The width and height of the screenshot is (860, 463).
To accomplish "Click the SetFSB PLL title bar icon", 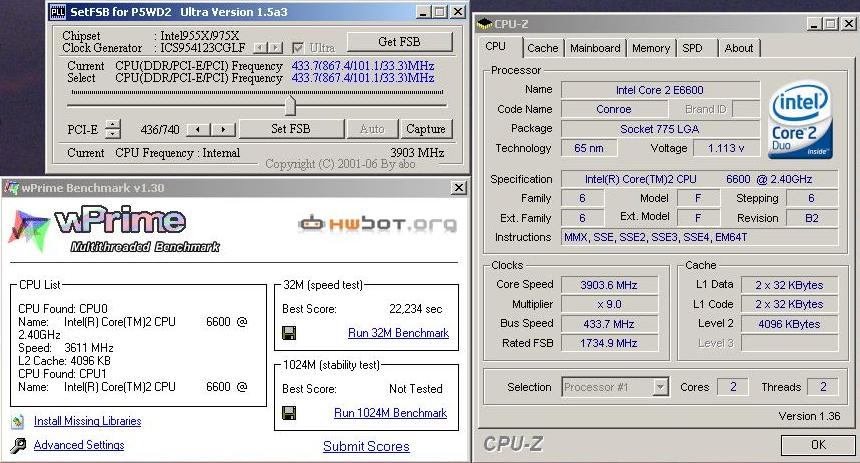I will point(57,12).
